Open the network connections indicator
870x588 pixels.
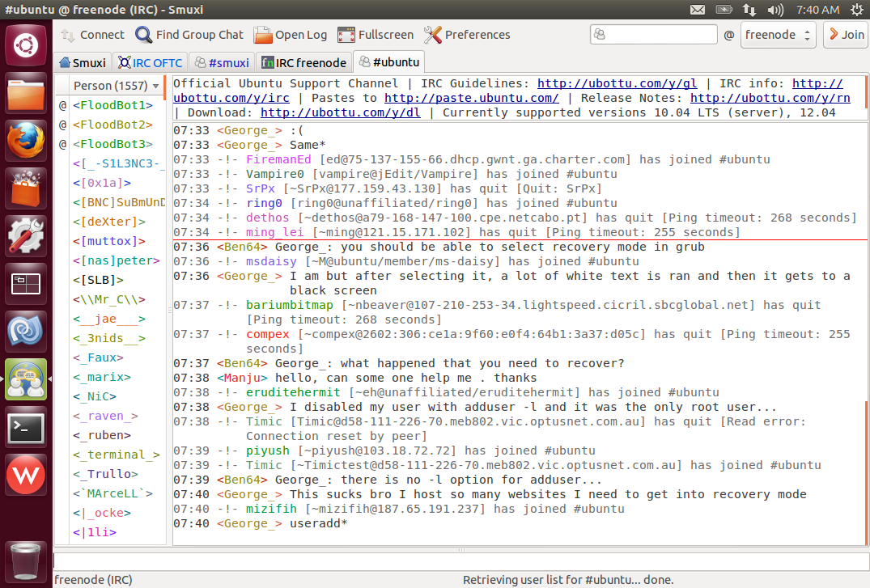[x=749, y=10]
